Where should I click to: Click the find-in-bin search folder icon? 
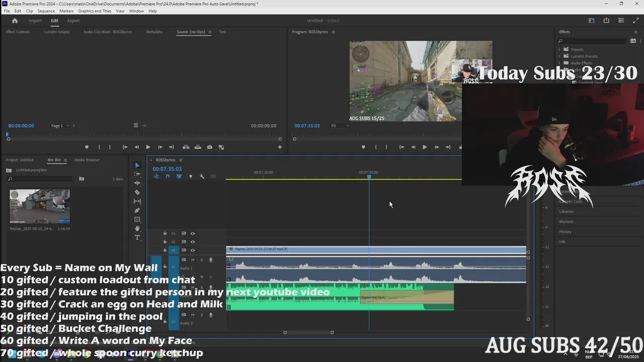click(82, 178)
